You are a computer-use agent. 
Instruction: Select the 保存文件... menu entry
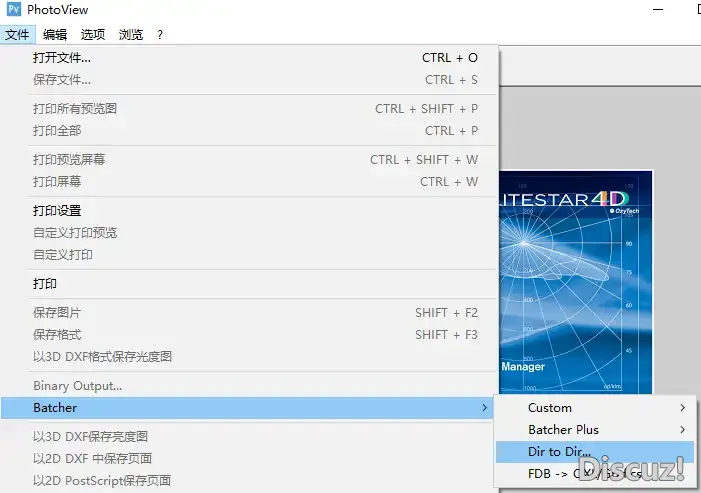click(255, 80)
